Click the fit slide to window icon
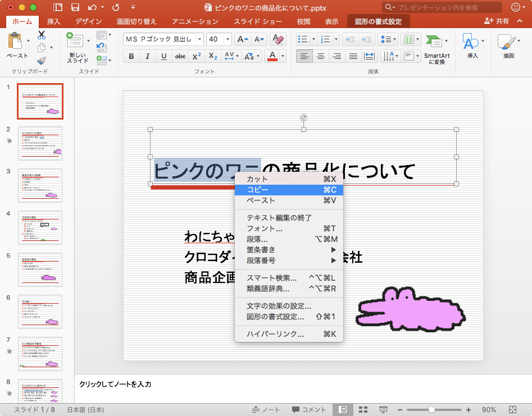This screenshot has height=416, width=532. [512, 409]
